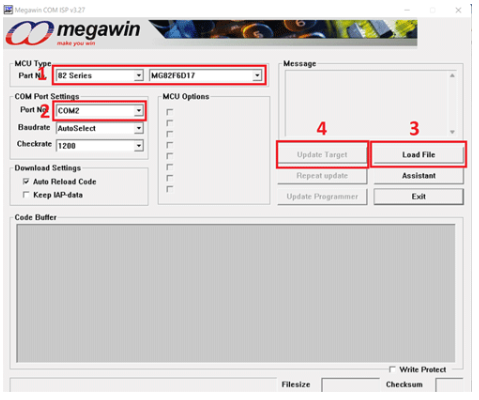The width and height of the screenshot is (479, 400).
Task: Enable the Write Protect checkbox
Action: coord(392,369)
